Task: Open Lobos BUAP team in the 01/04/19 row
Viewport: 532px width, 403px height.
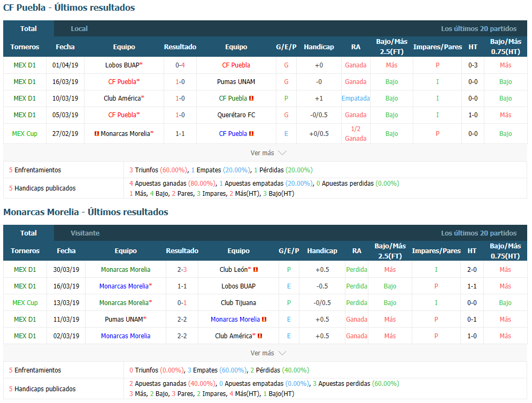Action: click(x=122, y=65)
